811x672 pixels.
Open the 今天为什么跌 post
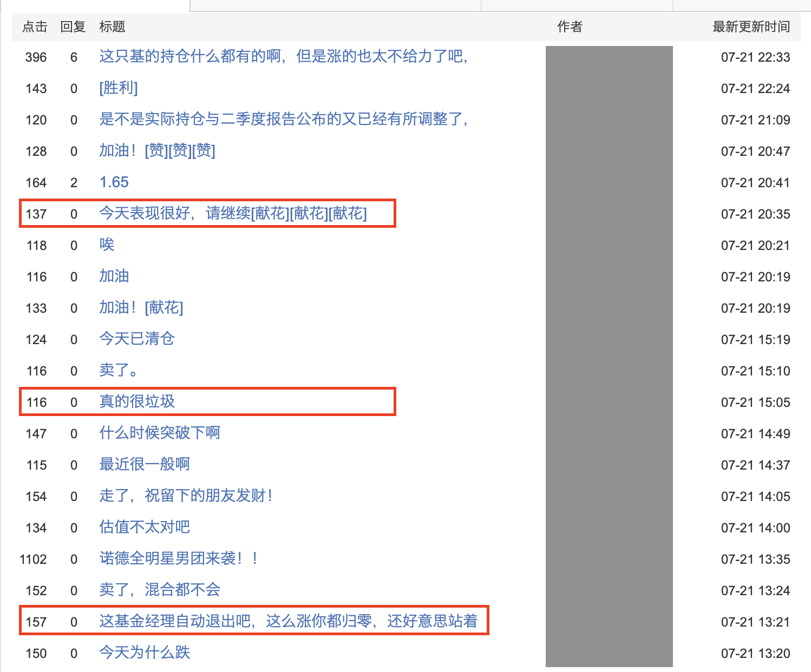pyautogui.click(x=145, y=653)
